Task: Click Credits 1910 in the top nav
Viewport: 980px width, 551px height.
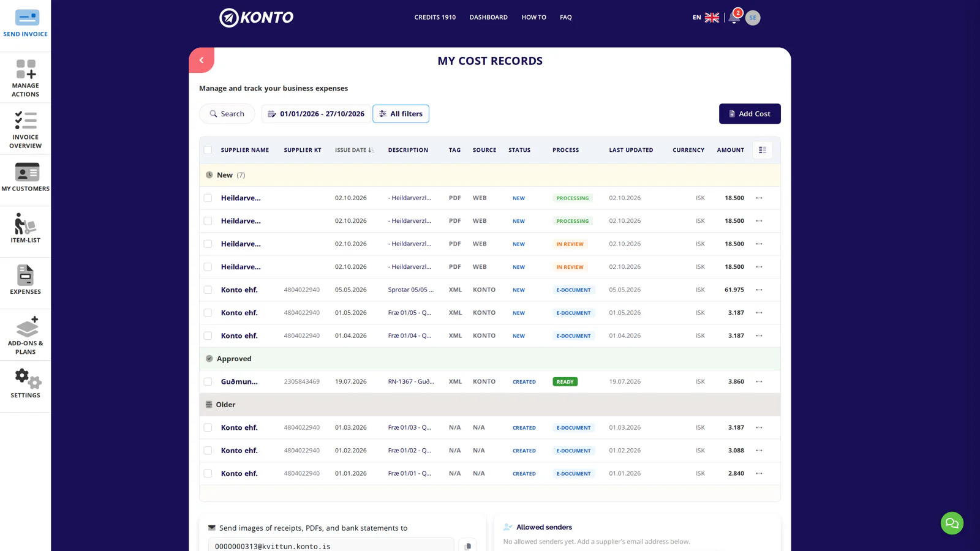Action: 435,17
